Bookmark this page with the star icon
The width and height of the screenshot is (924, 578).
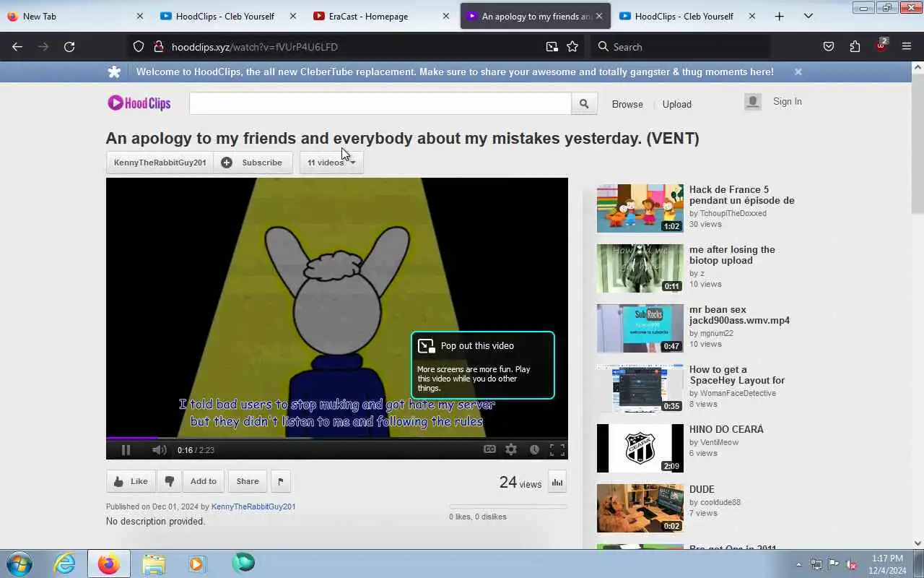point(572,46)
